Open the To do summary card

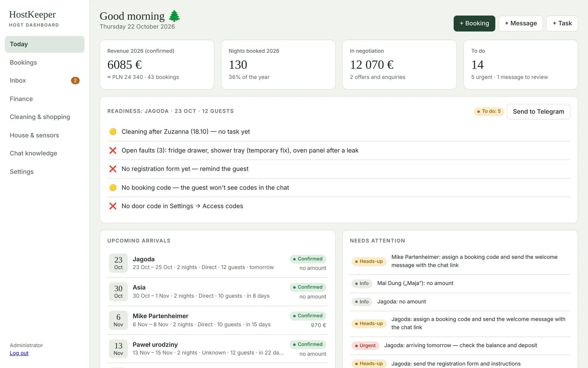click(x=521, y=64)
